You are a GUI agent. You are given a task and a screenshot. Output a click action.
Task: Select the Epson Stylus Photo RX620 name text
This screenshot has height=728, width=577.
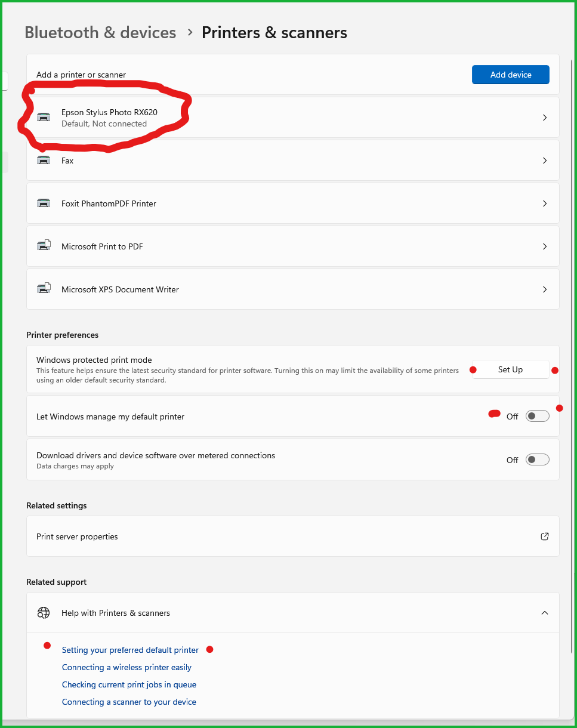[x=109, y=112]
